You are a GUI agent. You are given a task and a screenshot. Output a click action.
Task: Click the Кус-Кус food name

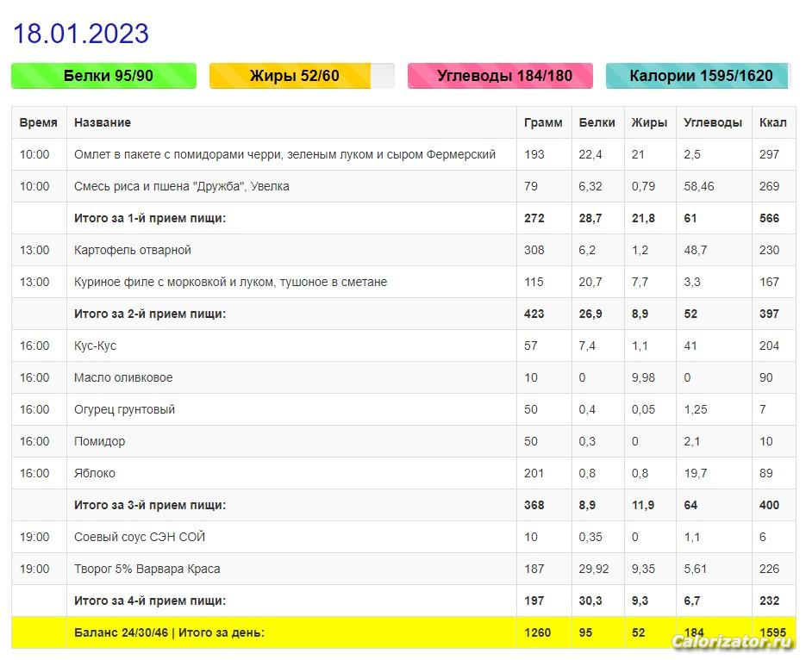click(95, 346)
